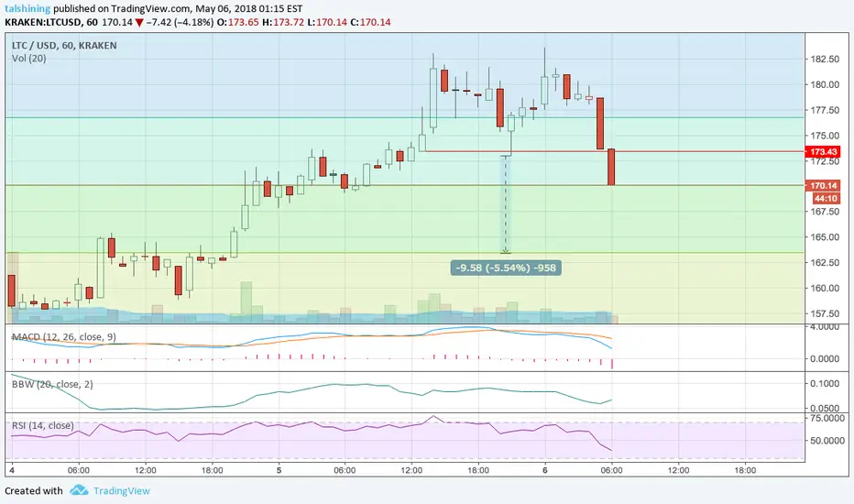This screenshot has width=854, height=504.
Task: Click the red down-triangle price change icon
Action: tap(139, 23)
